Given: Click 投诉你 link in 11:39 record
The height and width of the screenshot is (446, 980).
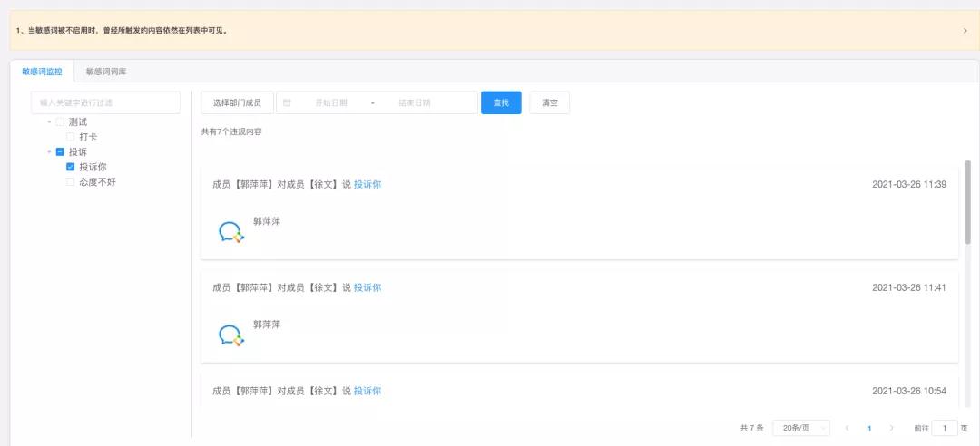Looking at the screenshot, I should 367,184.
